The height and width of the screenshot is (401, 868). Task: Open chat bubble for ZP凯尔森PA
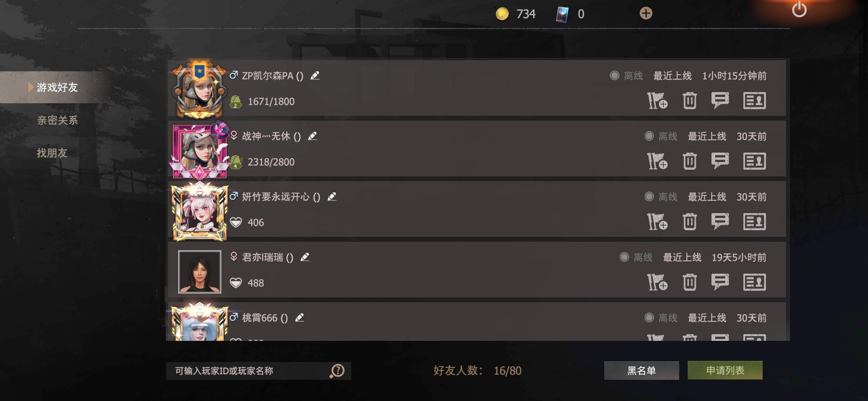(720, 101)
